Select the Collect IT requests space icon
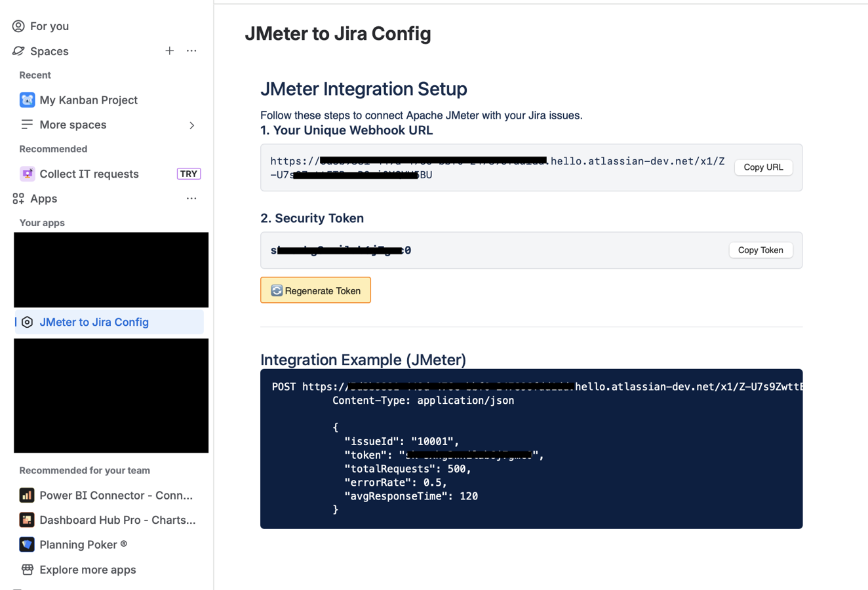 pyautogui.click(x=27, y=174)
